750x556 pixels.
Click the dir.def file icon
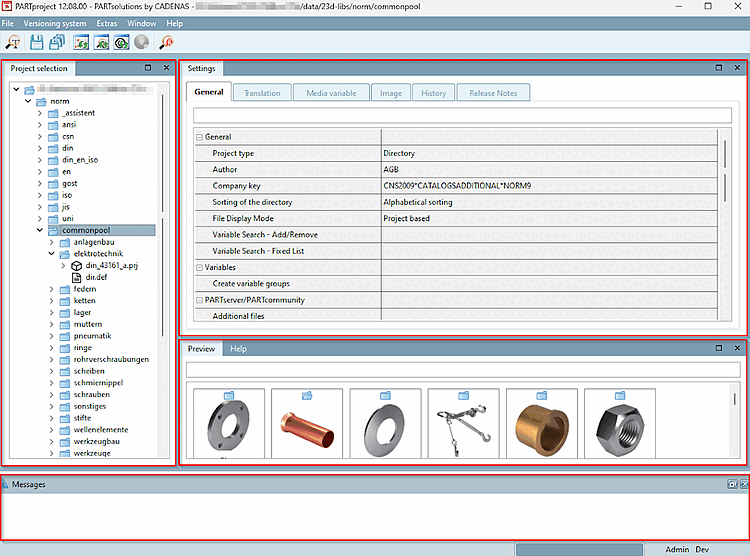coord(76,277)
